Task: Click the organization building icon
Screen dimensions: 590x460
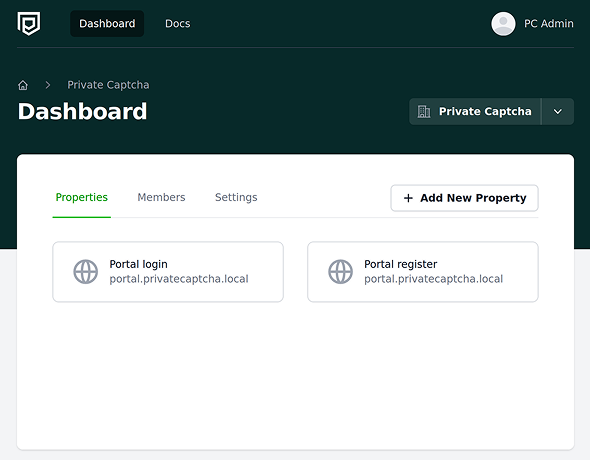Action: point(424,111)
